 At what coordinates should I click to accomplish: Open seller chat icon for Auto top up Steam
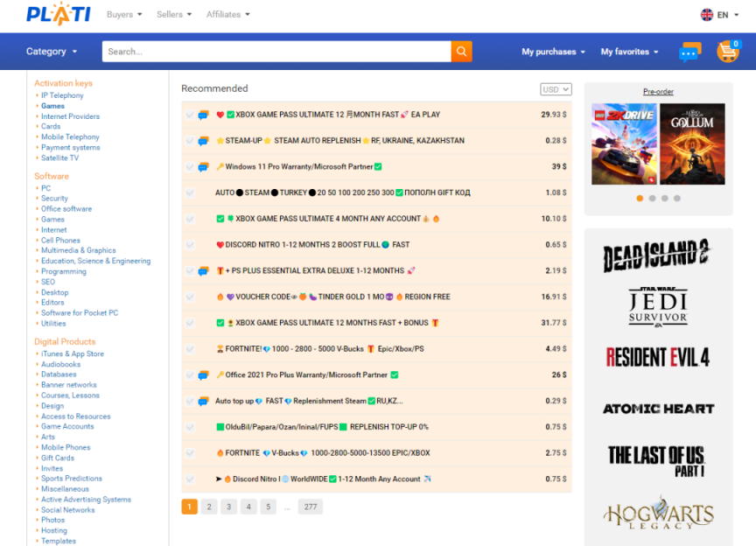(x=204, y=402)
